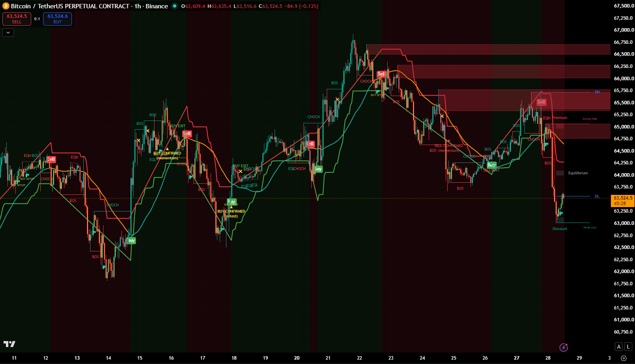635x364 pixels.
Task: Click the red SELL 63,524.5 button
Action: (17, 19)
